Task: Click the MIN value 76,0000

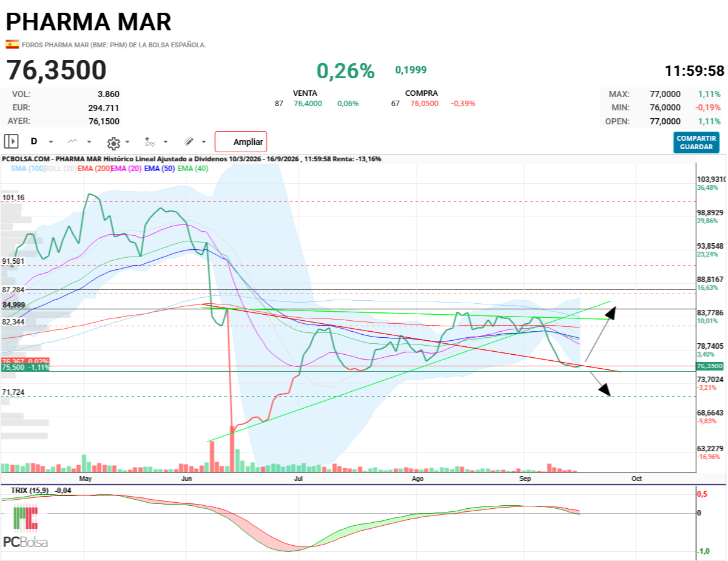Action: click(664, 107)
